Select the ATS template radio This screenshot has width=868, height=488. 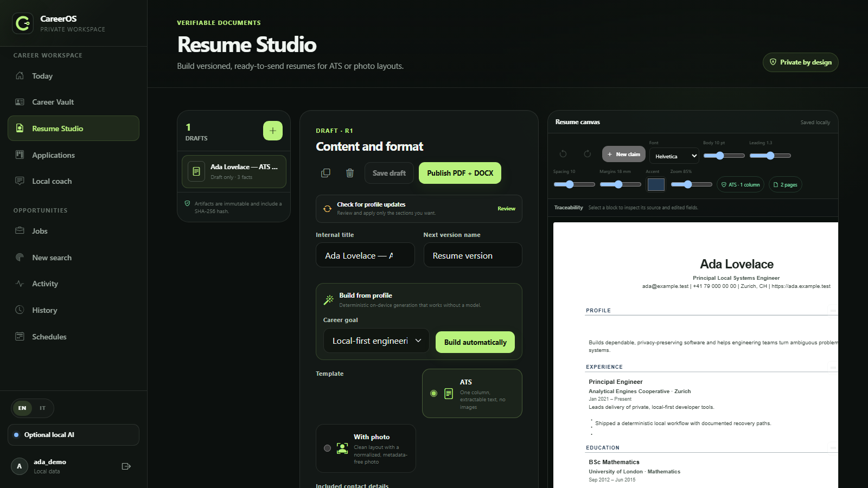[433, 394]
